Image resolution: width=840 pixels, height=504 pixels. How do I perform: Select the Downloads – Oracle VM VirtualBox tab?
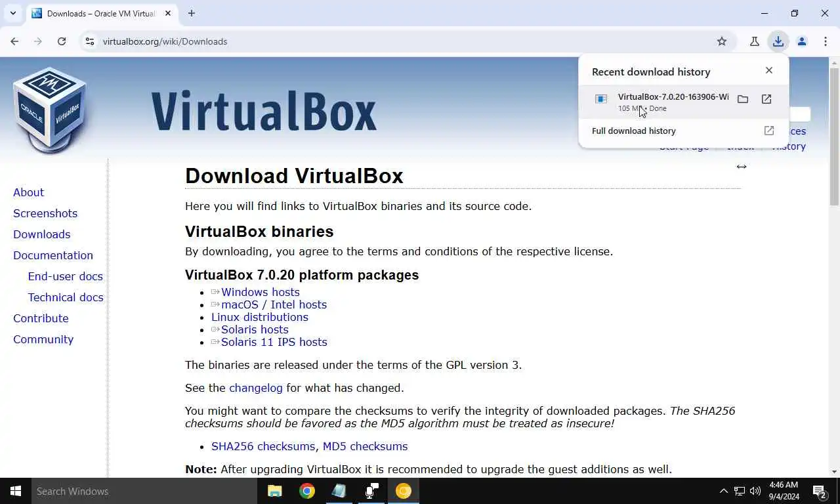coord(101,13)
